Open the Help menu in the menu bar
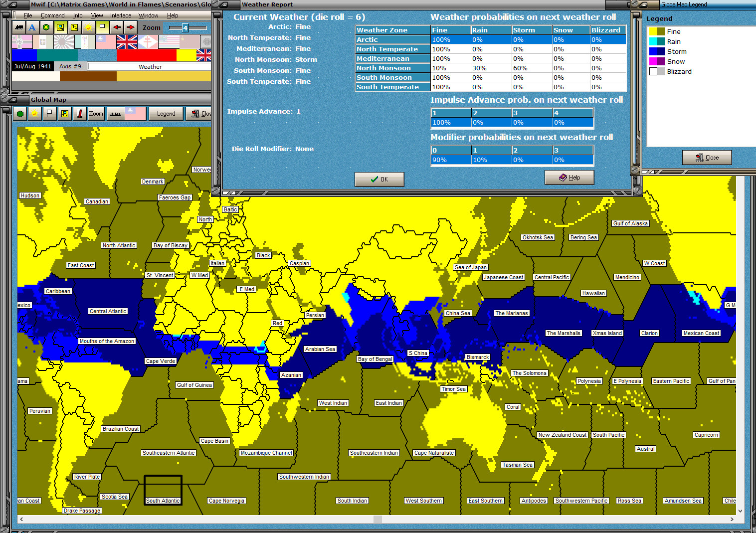 (x=173, y=15)
